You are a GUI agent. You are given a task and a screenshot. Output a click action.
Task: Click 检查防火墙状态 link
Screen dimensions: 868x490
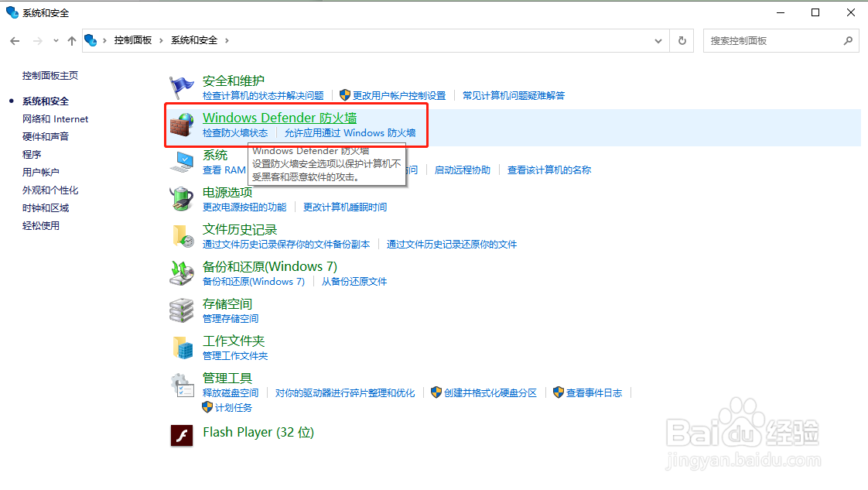tap(234, 133)
